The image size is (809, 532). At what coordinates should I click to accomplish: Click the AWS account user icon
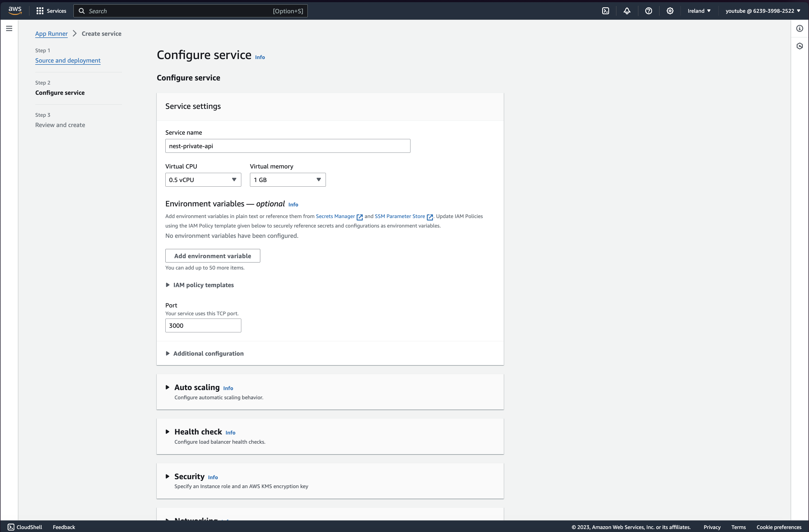click(x=763, y=11)
